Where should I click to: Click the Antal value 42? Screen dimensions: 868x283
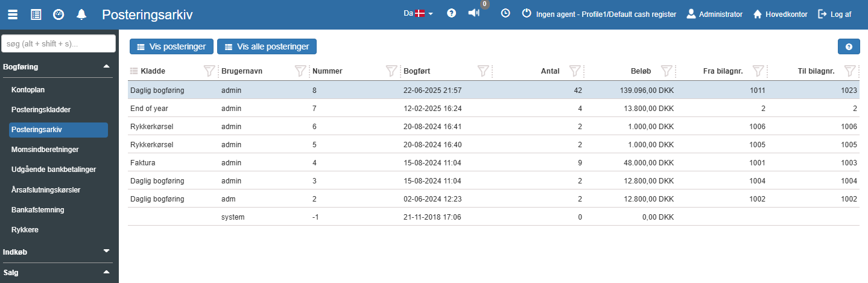pyautogui.click(x=578, y=90)
